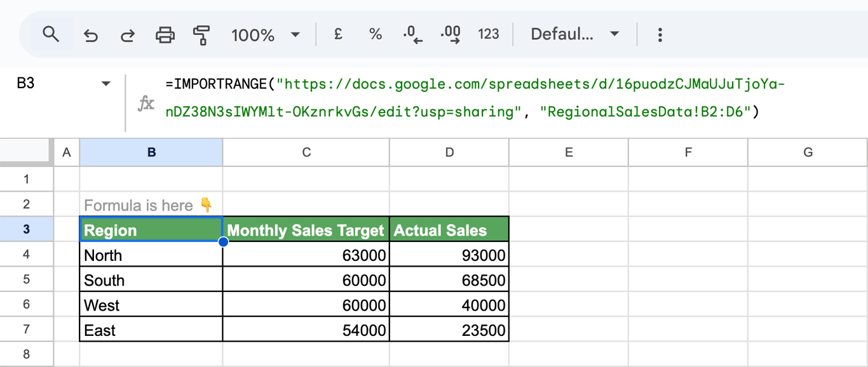
Task: Select the 'Actual Sales' header cell
Action: pos(449,229)
